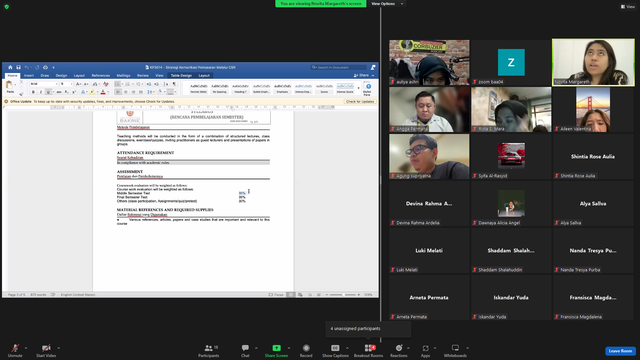This screenshot has height=360, width=640.
Task: Click the Clear Formatting icon
Action: pos(106,84)
